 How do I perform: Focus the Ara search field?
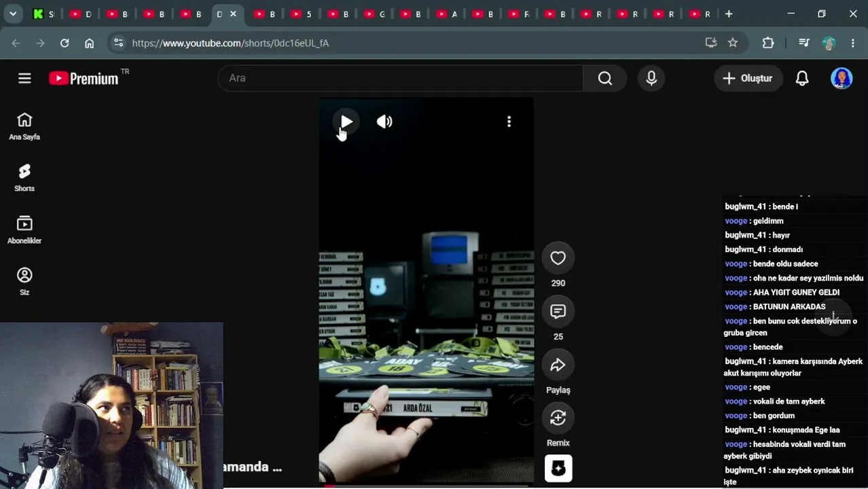click(401, 78)
